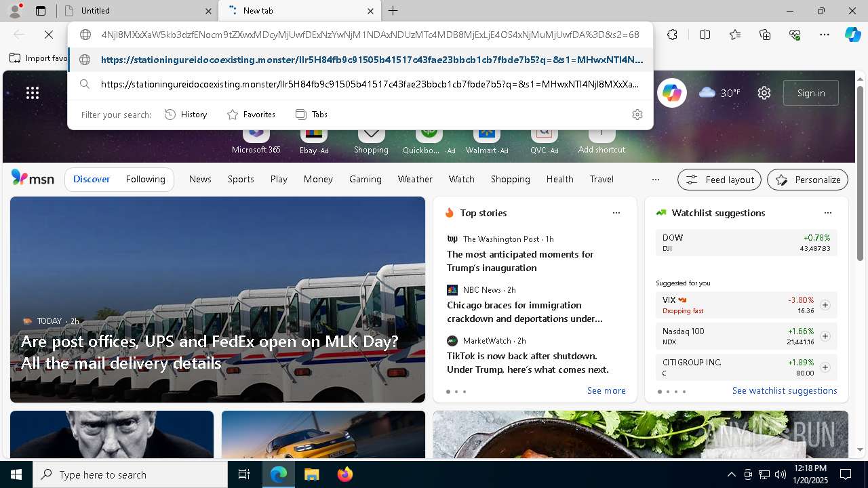
Task: Open the notification center icon
Action: point(846,474)
